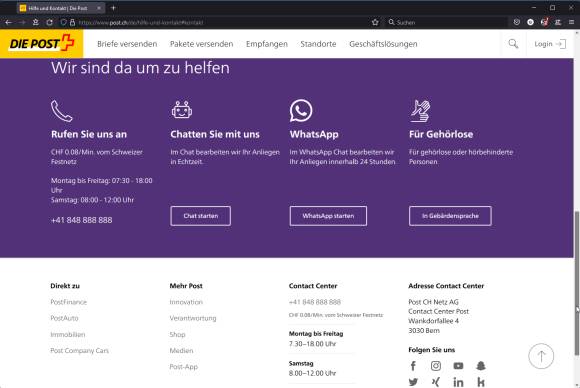580x388 pixels.
Task: Open the Immobilien footer link
Action: coord(68,334)
